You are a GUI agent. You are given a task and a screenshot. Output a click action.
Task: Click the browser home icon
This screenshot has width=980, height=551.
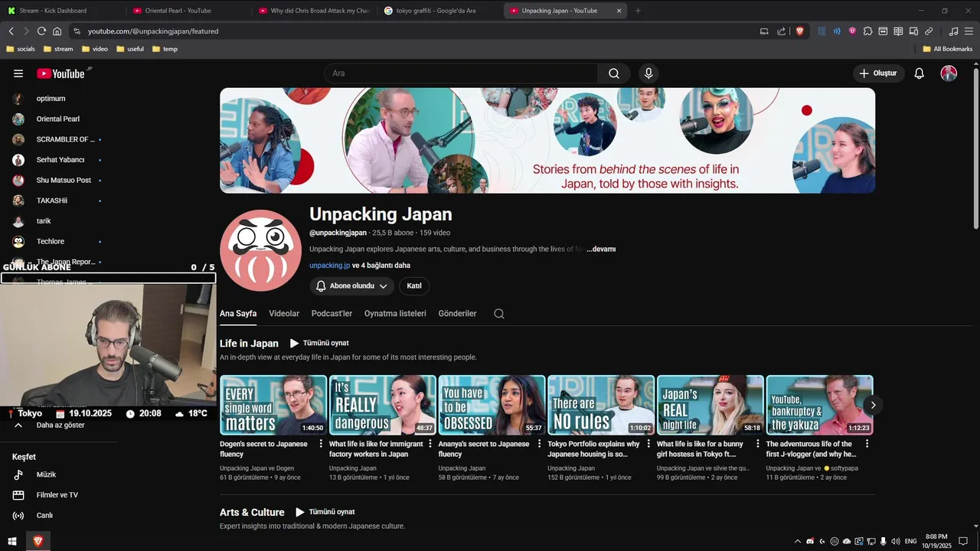(x=57, y=31)
